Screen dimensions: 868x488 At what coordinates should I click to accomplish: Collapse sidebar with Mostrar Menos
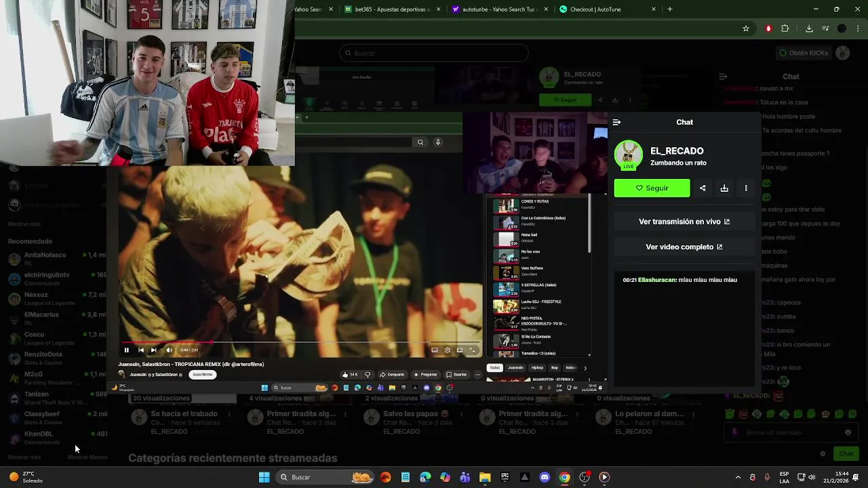pos(87,457)
